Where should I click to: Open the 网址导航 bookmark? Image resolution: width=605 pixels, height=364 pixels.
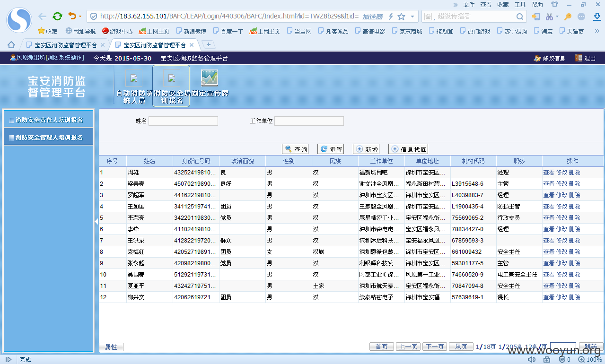[81, 31]
